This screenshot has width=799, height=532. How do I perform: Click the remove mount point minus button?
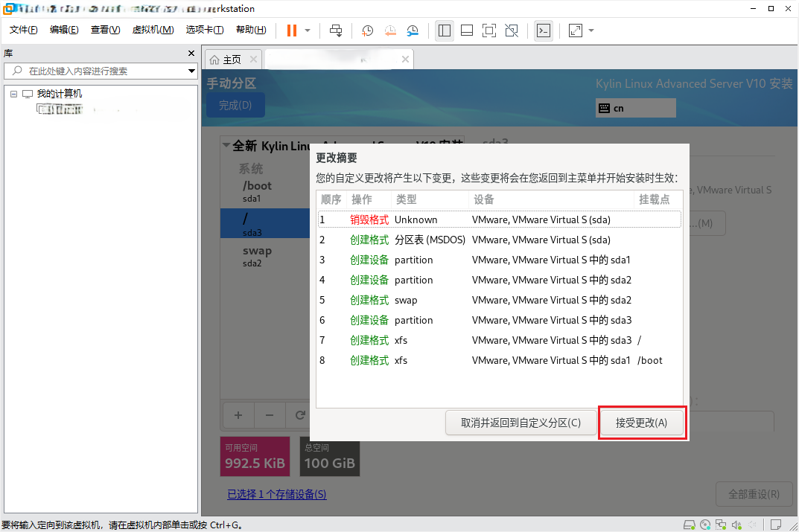(x=270, y=415)
